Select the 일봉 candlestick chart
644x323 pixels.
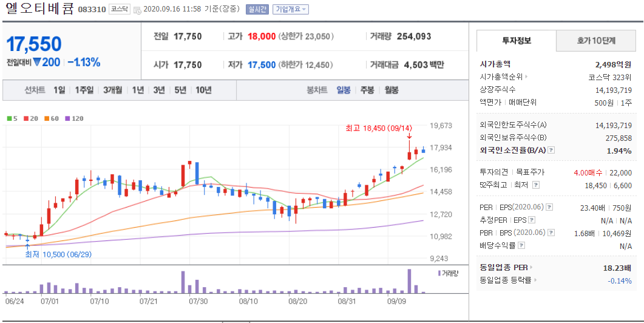click(344, 90)
